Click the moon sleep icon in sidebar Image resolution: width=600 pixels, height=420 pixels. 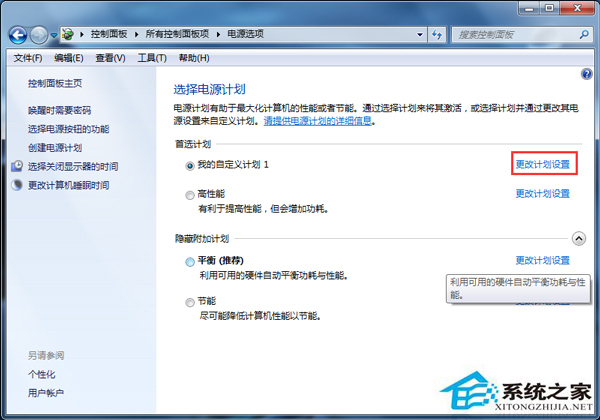pos(17,185)
